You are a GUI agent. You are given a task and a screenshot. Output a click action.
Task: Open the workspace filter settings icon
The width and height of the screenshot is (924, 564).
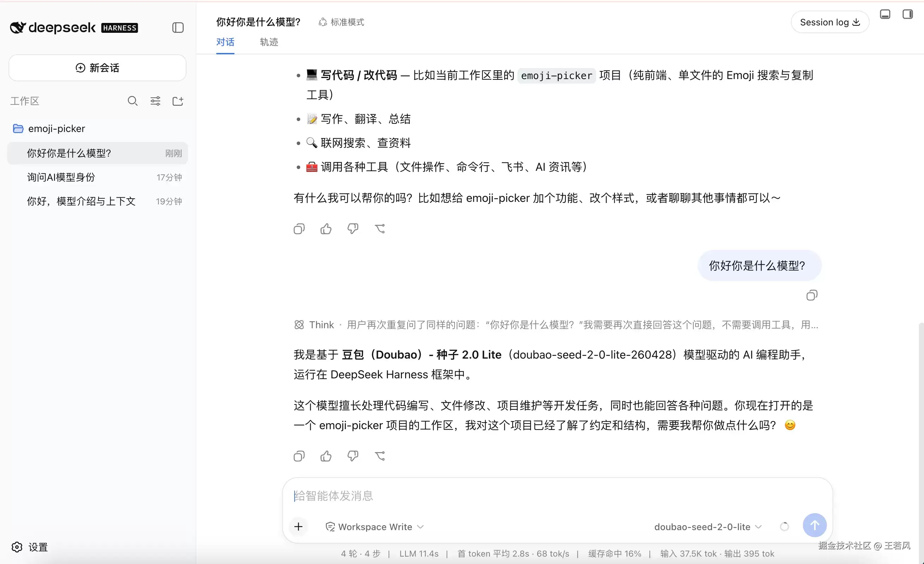pos(155,101)
